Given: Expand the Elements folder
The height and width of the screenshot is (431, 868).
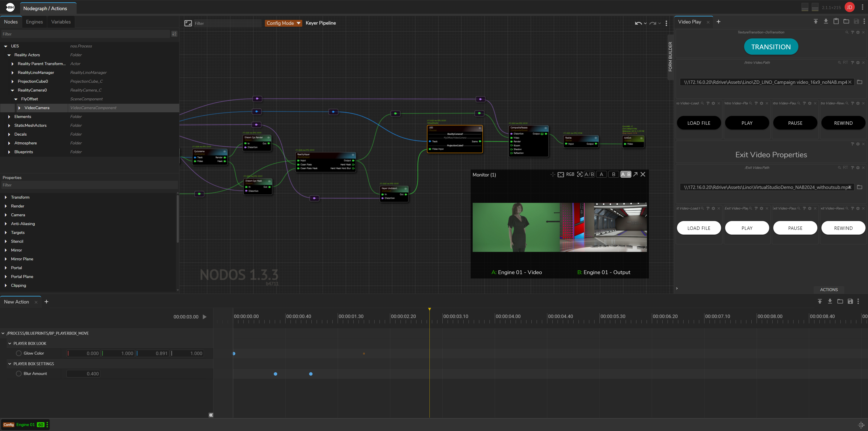Looking at the screenshot, I should (9, 117).
